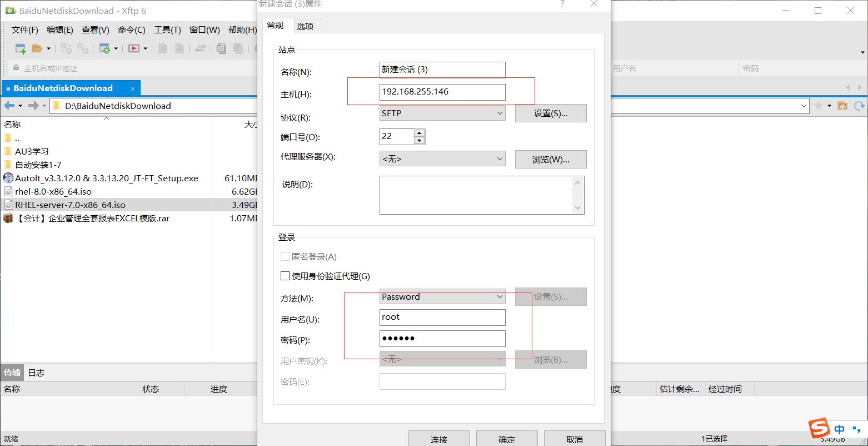Open the 编辑(E) menu

pyautogui.click(x=60, y=30)
